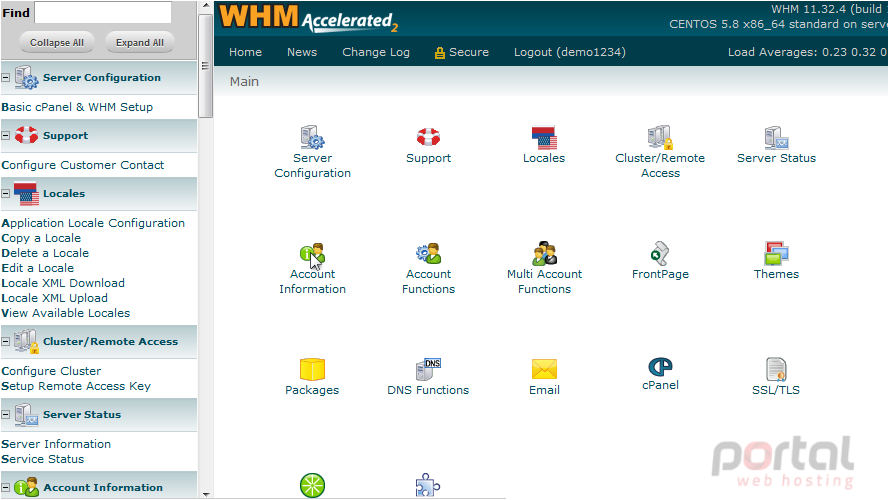This screenshot has height=500, width=889.
Task: Click Cluster/Remote Access icon in sidebar
Action: (x=27, y=341)
